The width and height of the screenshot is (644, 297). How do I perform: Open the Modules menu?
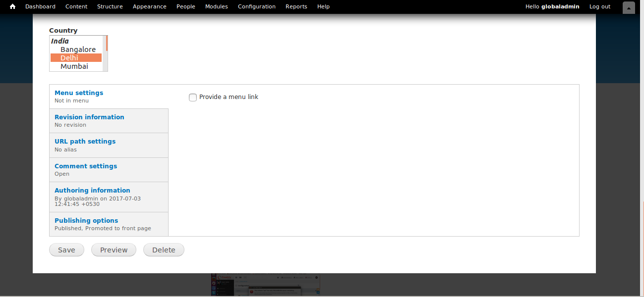point(216,6)
